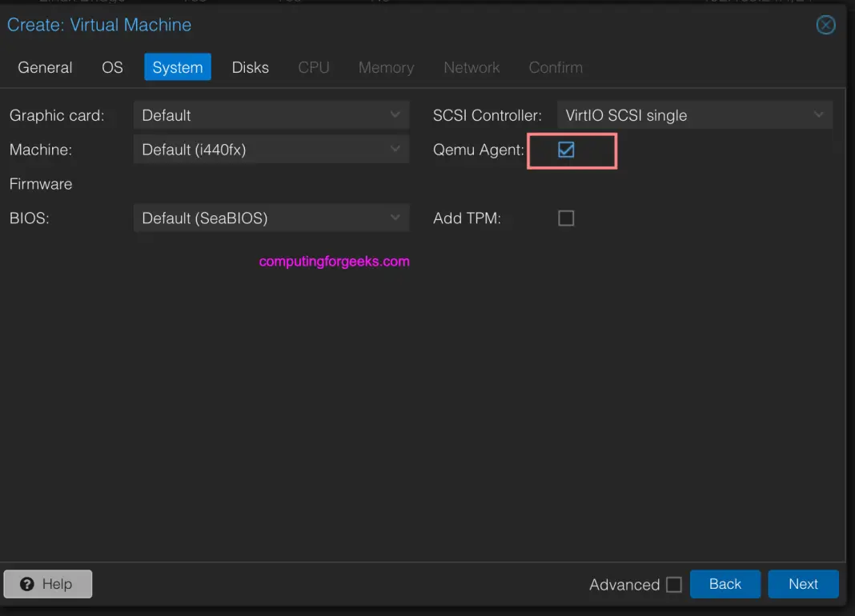
Task: Go to the Memory tab
Action: (x=386, y=67)
